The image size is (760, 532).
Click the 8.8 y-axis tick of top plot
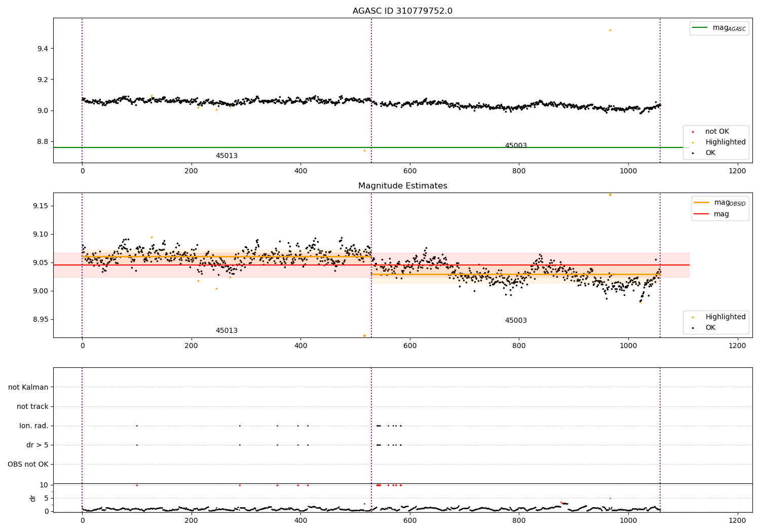tap(43, 141)
